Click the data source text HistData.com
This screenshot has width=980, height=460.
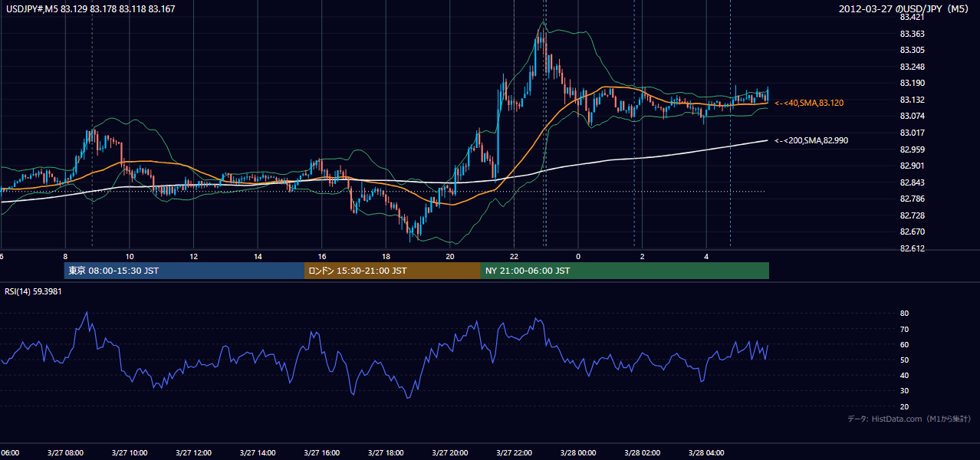pyautogui.click(x=896, y=419)
